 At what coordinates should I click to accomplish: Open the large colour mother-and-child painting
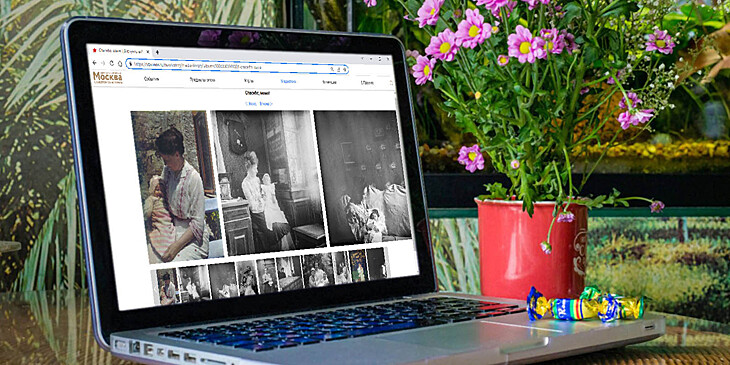click(176, 187)
